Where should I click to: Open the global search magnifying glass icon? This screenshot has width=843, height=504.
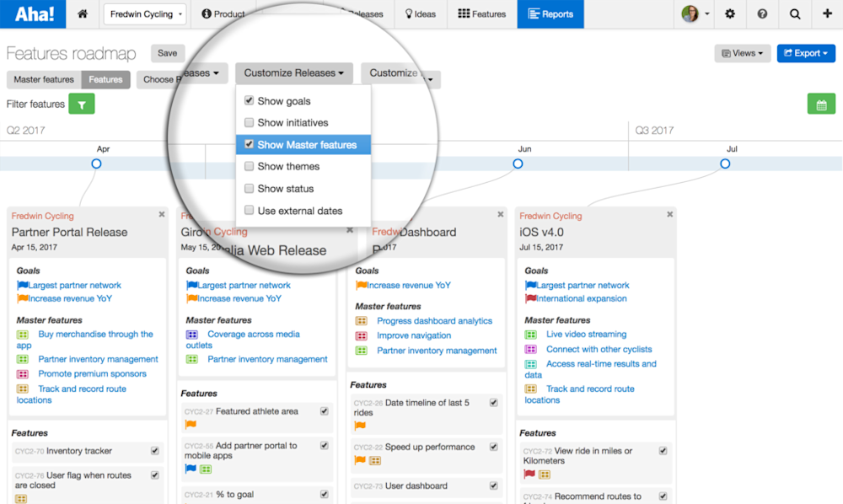coord(796,14)
